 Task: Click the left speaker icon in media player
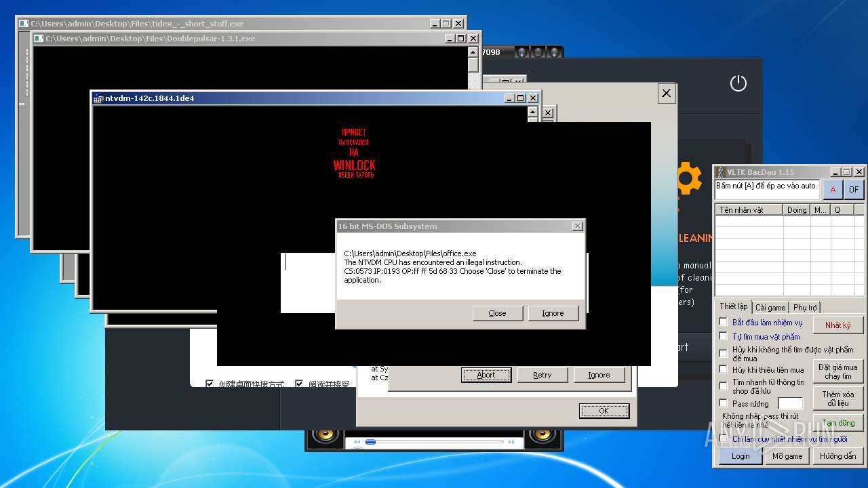click(325, 436)
